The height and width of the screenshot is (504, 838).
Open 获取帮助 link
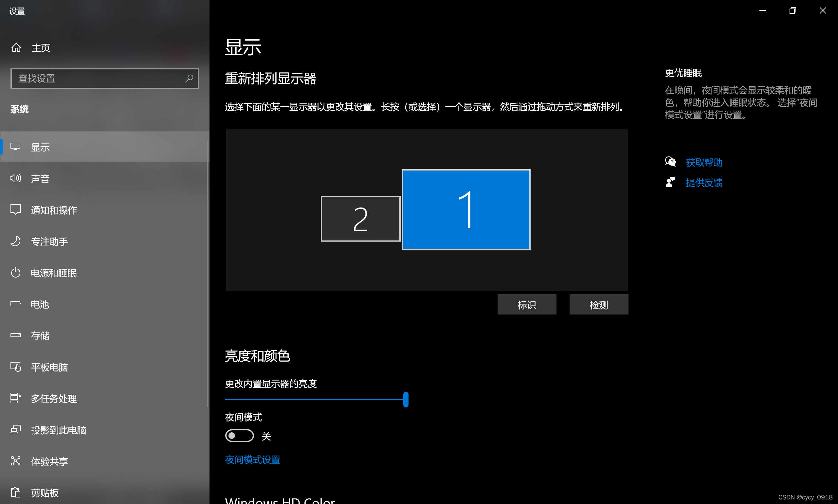(x=704, y=162)
